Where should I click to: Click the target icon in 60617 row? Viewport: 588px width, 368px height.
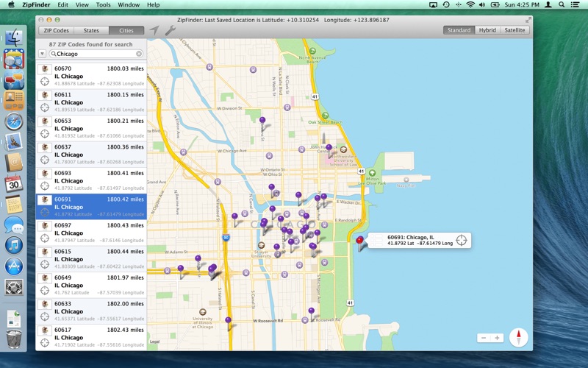(x=45, y=342)
